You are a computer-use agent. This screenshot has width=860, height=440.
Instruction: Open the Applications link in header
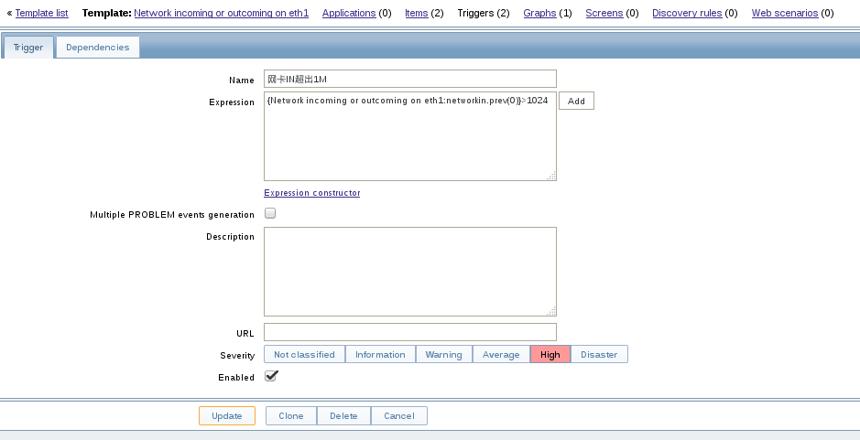tap(349, 13)
